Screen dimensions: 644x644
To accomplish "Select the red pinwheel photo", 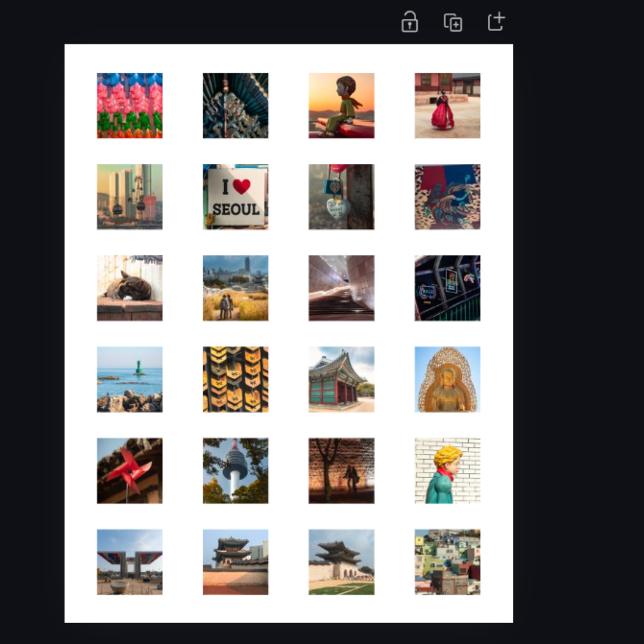I will pyautogui.click(x=130, y=470).
